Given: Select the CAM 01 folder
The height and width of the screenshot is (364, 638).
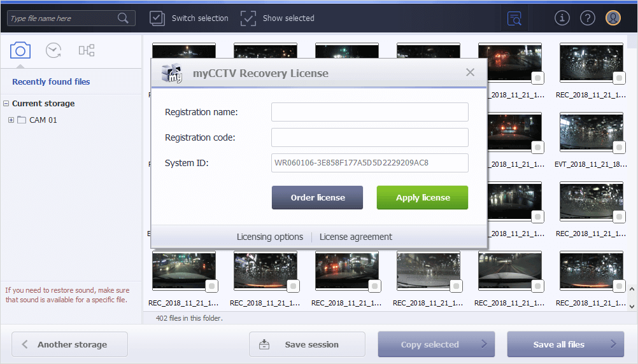Looking at the screenshot, I should [37, 120].
